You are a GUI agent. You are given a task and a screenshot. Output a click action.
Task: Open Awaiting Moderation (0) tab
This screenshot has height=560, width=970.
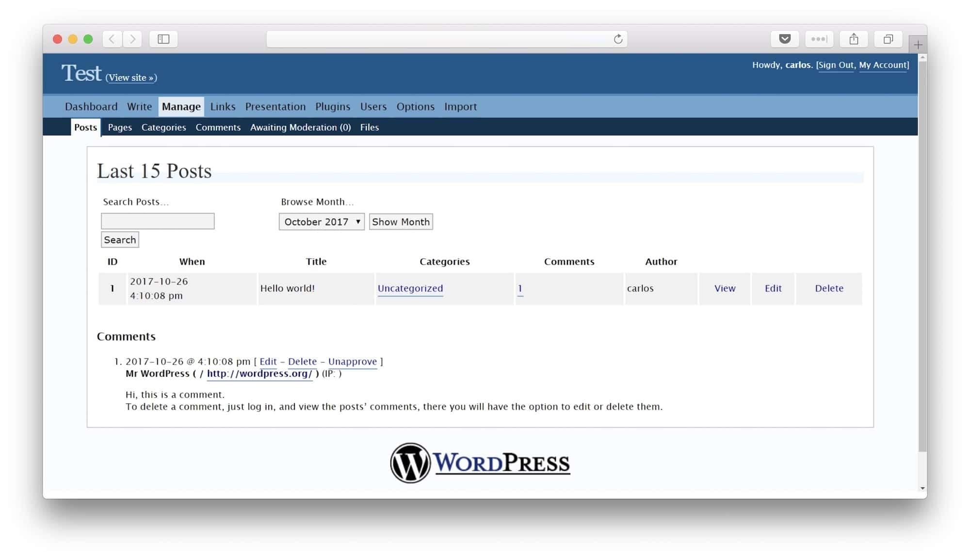[x=300, y=128]
